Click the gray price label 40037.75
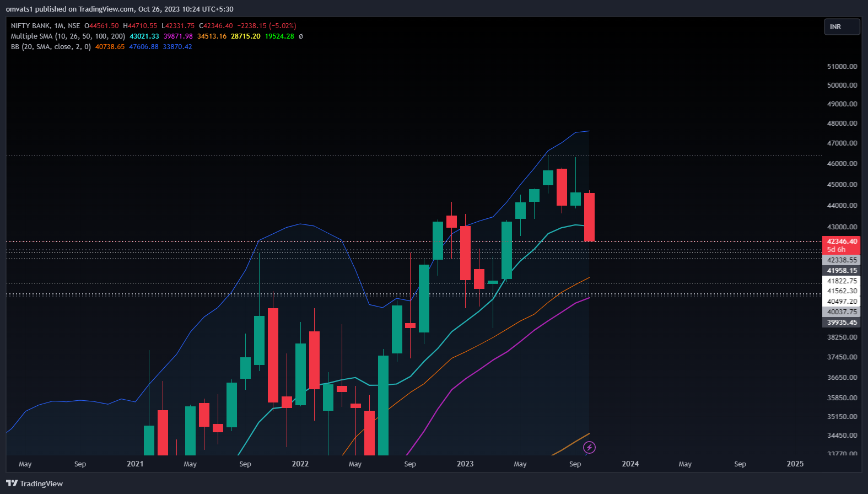Screen dimensions: 868x494 click(x=842, y=312)
